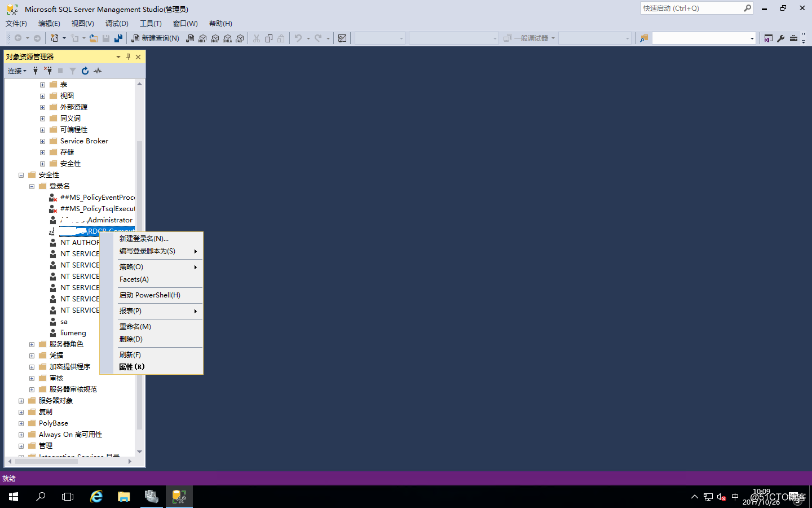Expand the 表 tree node
The height and width of the screenshot is (508, 812).
pyautogui.click(x=42, y=85)
